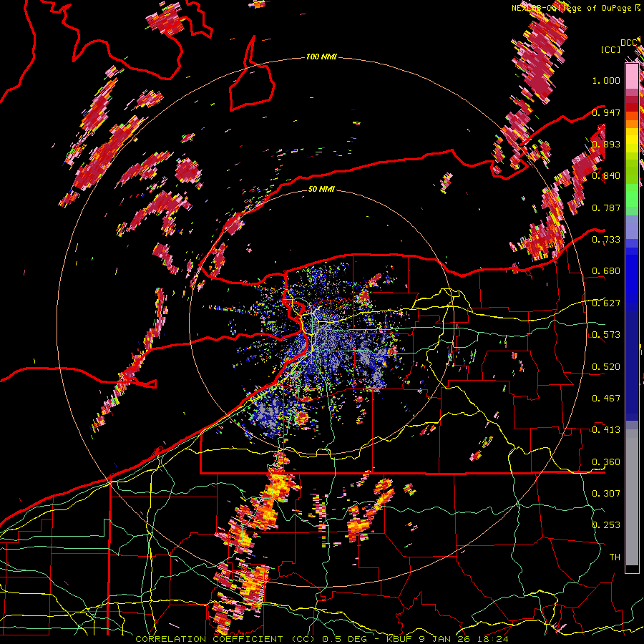Select the 0.307 legend value

coord(606,494)
